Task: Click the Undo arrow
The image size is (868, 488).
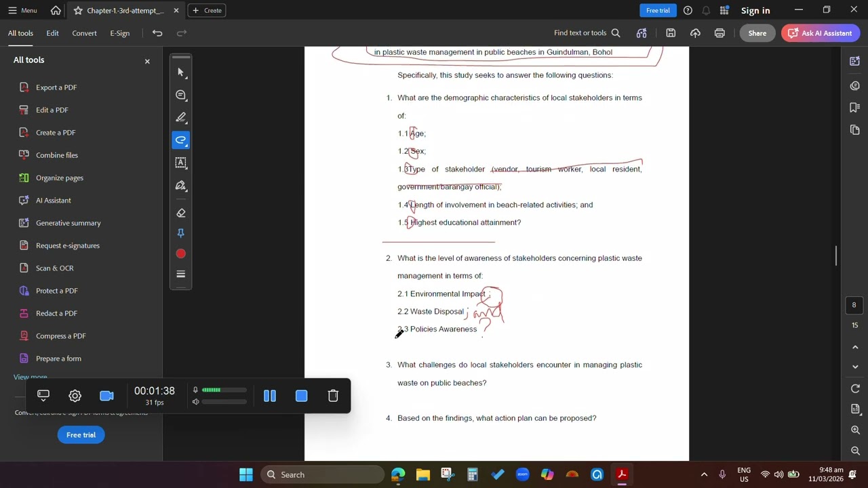Action: click(x=157, y=33)
